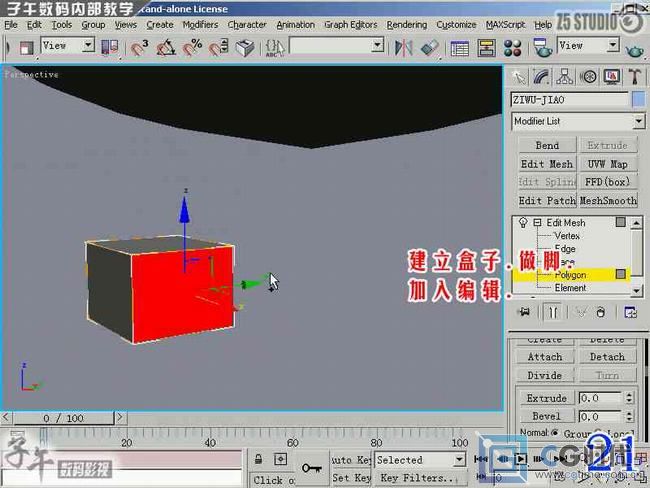Open the object color swatch
The width and height of the screenshot is (650, 488).
(639, 100)
